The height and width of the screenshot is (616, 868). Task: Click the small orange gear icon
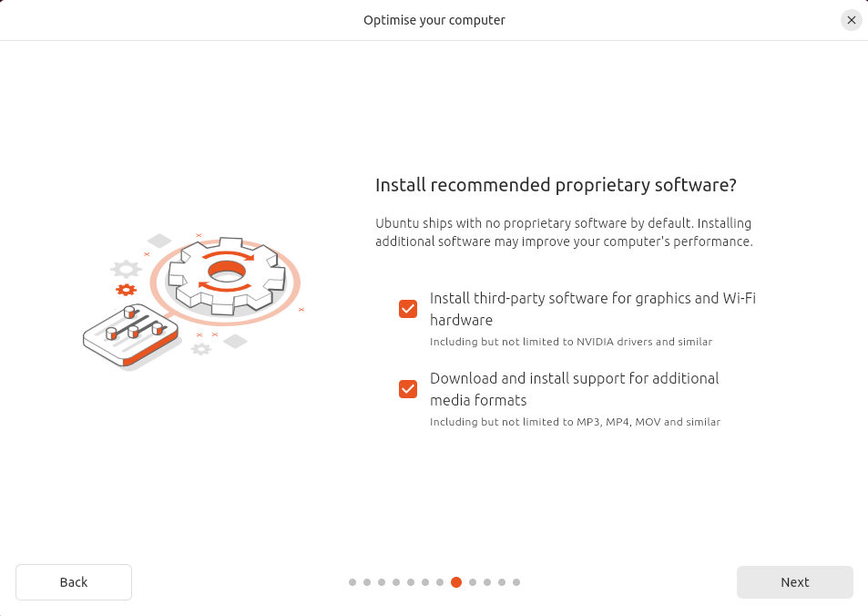[x=126, y=290]
